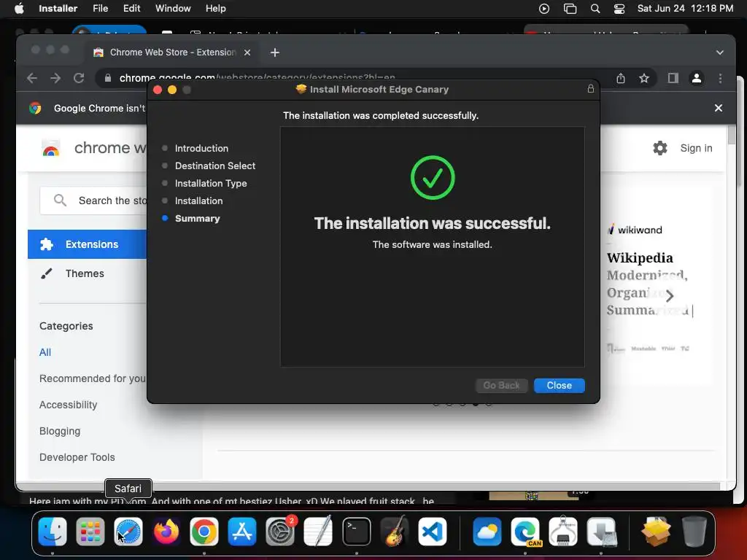Launch Visual Studio Code from Dock

433,531
